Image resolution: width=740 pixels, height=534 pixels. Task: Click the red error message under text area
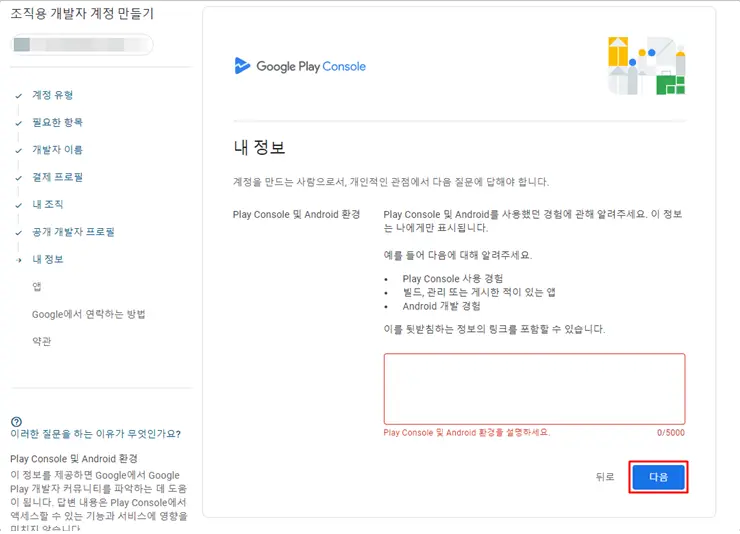466,433
